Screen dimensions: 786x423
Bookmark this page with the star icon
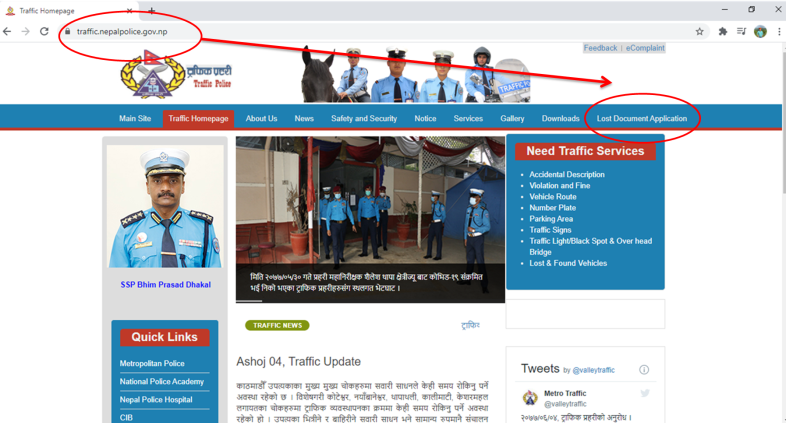[699, 32]
